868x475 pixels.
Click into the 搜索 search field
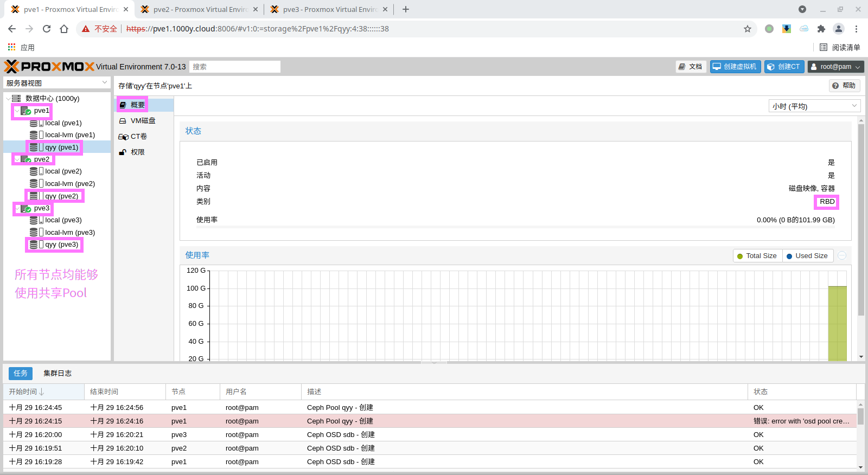(235, 67)
